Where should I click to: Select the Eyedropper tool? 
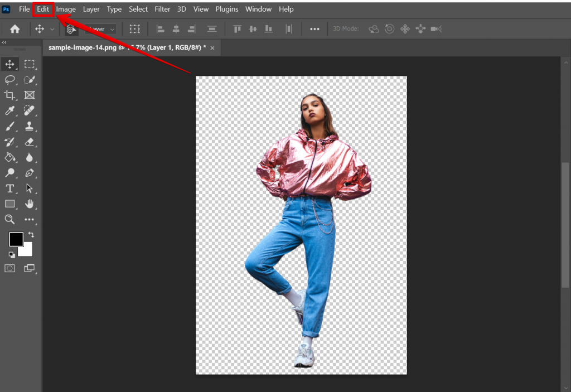[x=9, y=110]
